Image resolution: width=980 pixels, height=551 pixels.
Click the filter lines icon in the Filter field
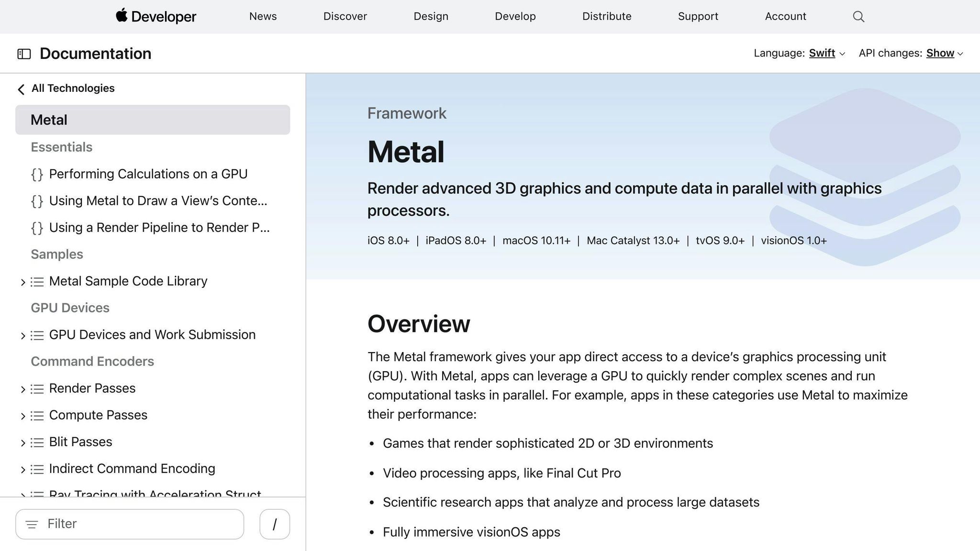point(32,524)
